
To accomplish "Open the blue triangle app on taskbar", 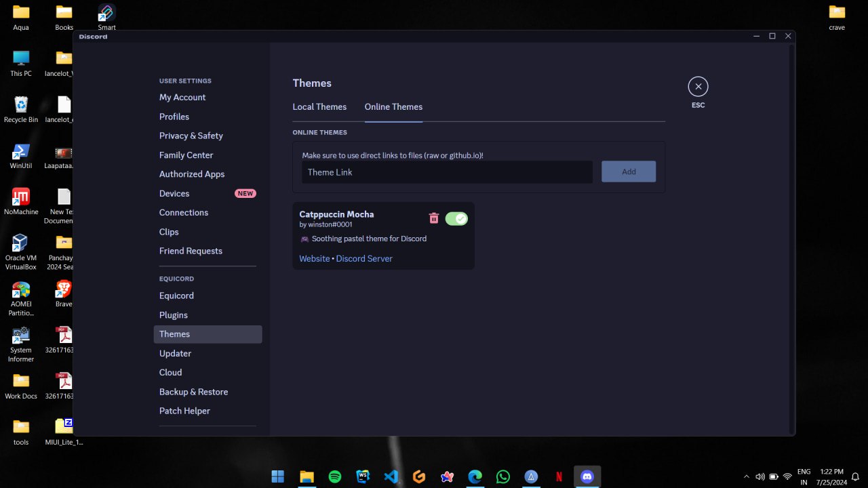I will [x=531, y=476].
